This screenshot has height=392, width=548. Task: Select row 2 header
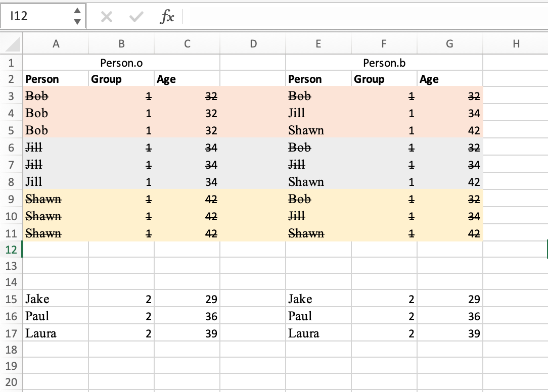pos(11,79)
